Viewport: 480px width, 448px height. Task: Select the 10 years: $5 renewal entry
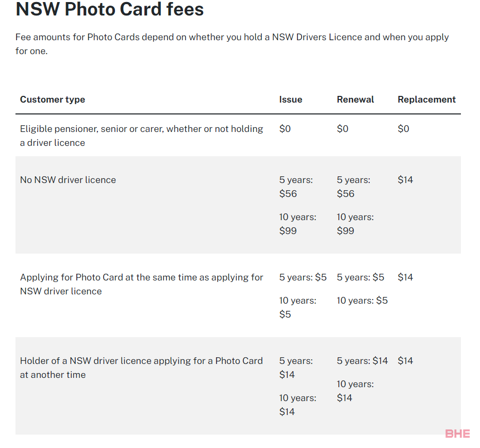(362, 300)
